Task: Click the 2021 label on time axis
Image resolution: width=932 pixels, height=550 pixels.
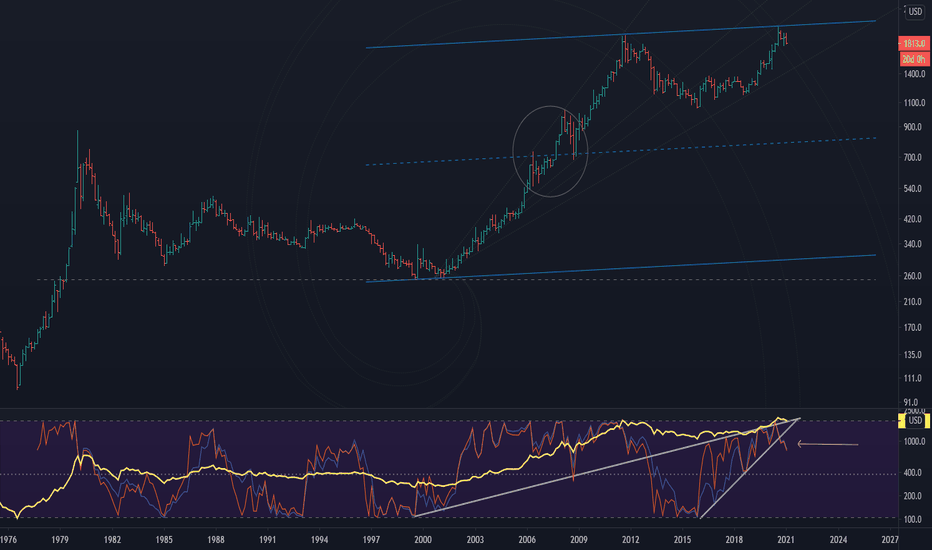Action: coord(786,540)
